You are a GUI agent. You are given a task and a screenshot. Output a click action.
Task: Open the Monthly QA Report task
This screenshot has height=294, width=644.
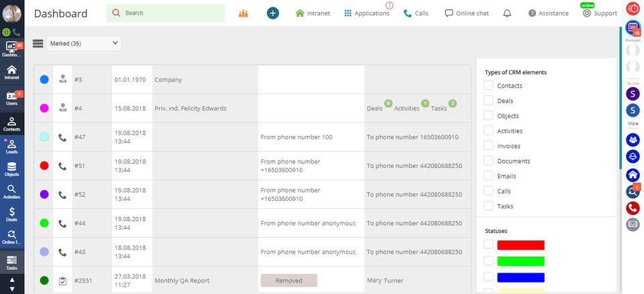coord(182,281)
